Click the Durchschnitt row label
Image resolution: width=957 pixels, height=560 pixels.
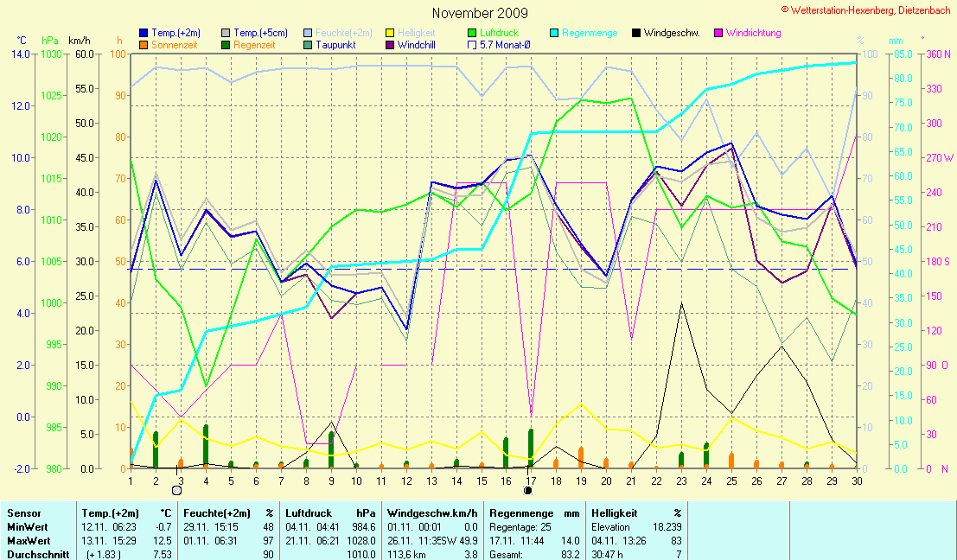(37, 555)
